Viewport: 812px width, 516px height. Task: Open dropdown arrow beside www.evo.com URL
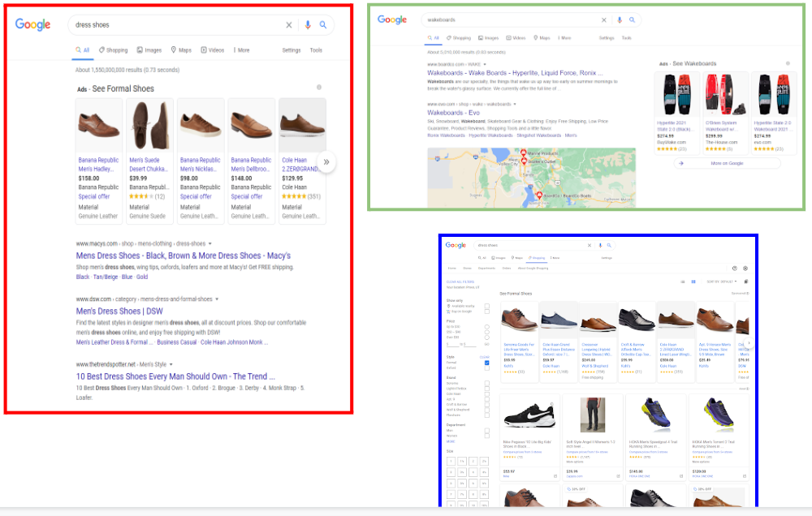click(515, 104)
